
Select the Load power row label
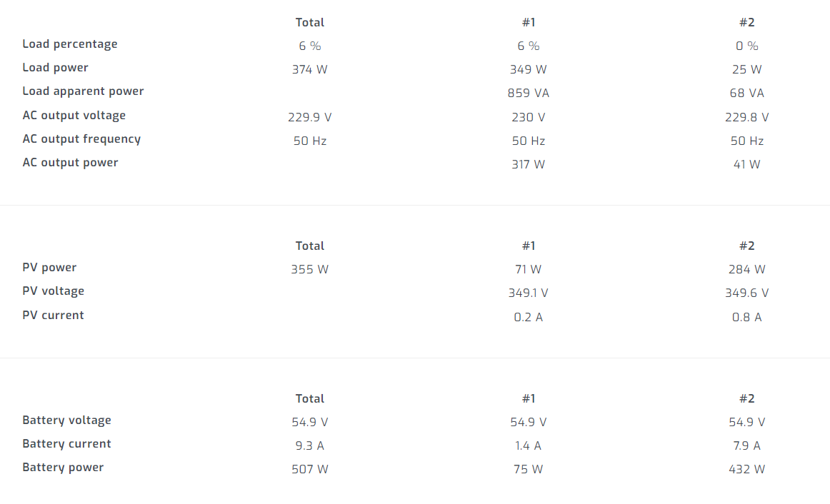click(x=55, y=68)
